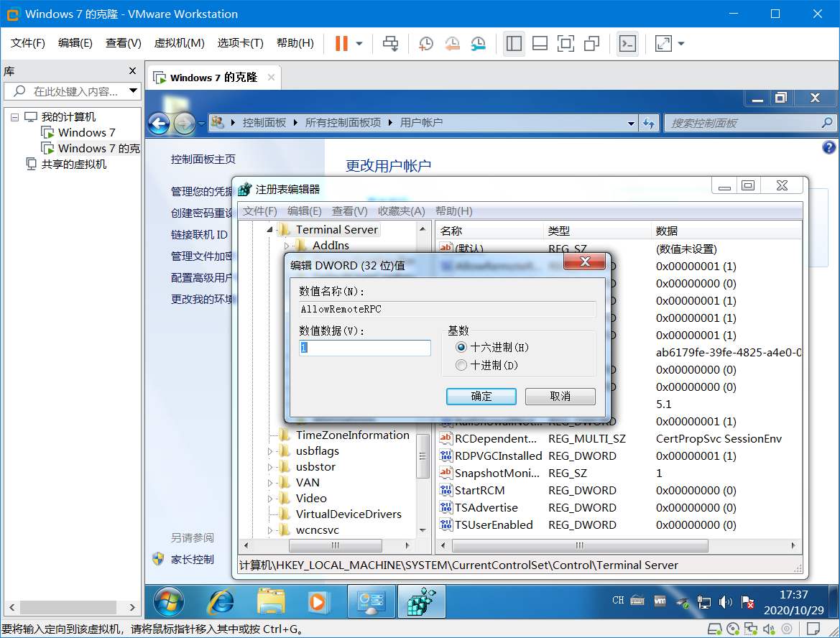Open VMware 帮助(H) menu
The width and height of the screenshot is (840, 638).
tap(295, 43)
